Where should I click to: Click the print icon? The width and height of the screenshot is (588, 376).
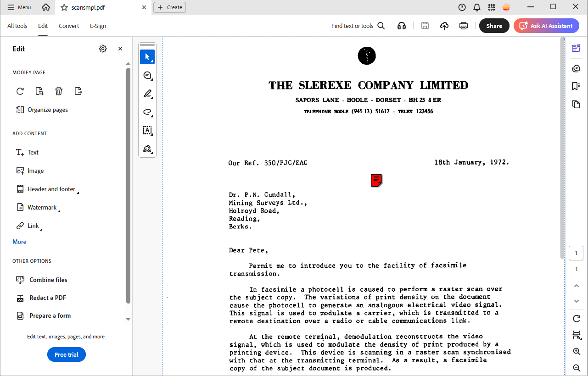(x=464, y=26)
